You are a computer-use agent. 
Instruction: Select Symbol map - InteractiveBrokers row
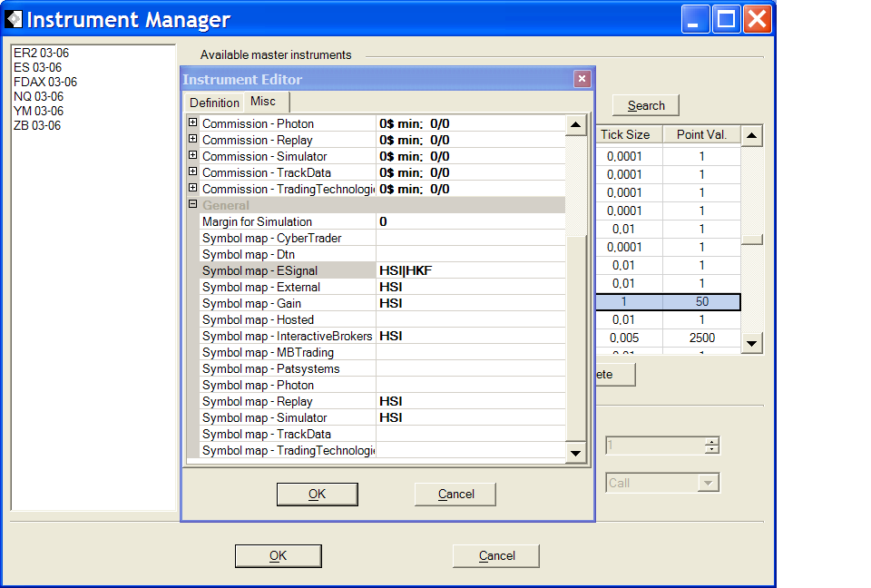[x=382, y=337]
